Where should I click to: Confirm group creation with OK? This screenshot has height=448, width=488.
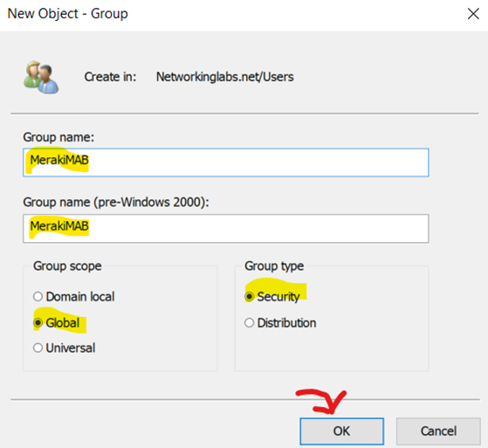pos(341,431)
